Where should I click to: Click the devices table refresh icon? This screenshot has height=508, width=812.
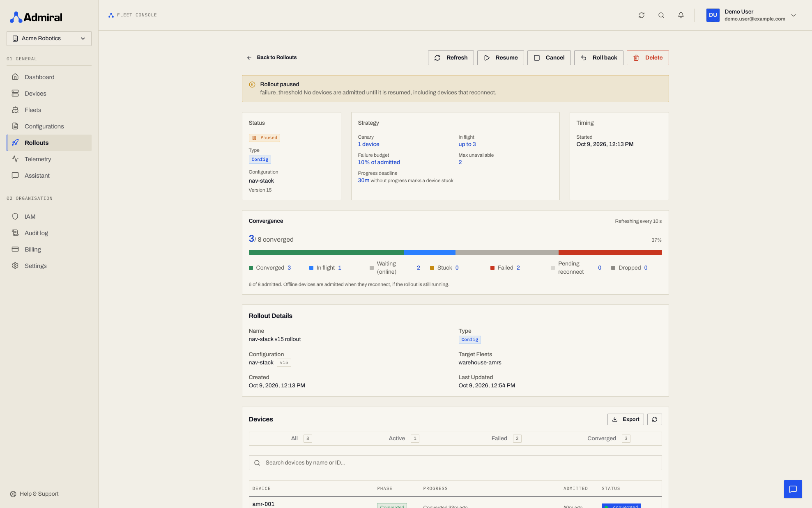coord(655,419)
